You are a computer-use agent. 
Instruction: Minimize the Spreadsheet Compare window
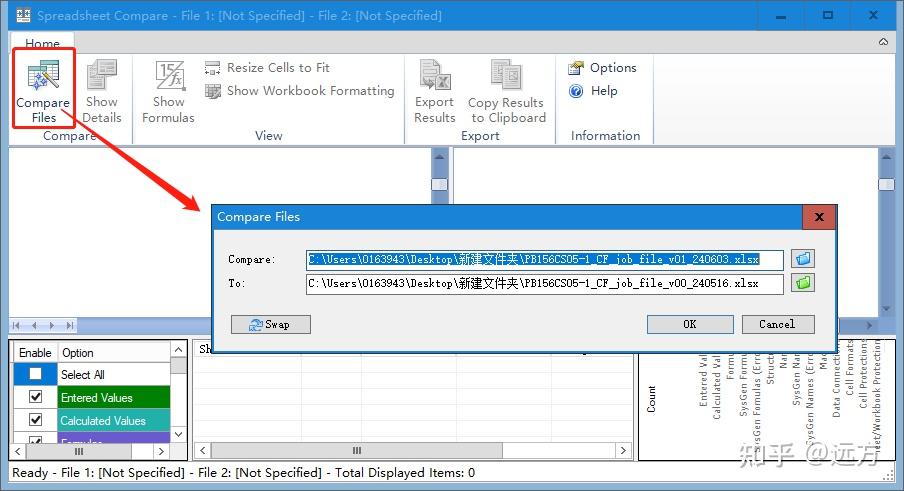(781, 16)
